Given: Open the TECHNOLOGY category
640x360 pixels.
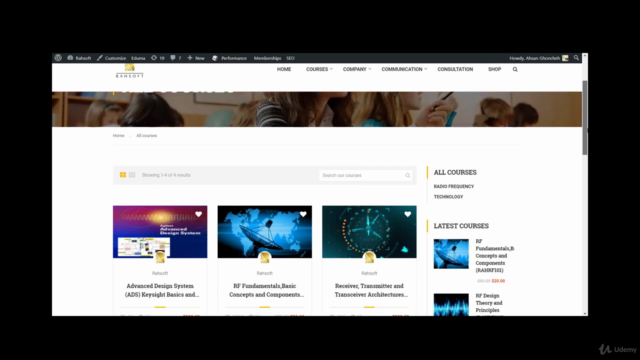Looking at the screenshot, I should [x=448, y=197].
